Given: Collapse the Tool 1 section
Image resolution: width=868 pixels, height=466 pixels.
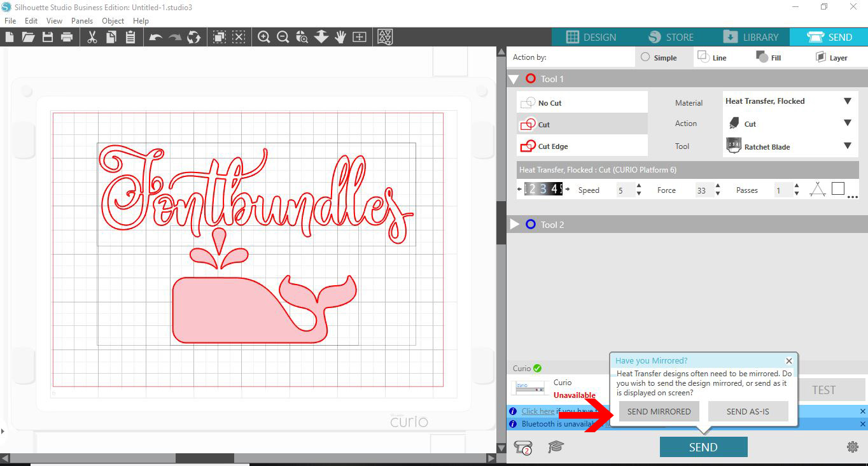Looking at the screenshot, I should pyautogui.click(x=514, y=79).
